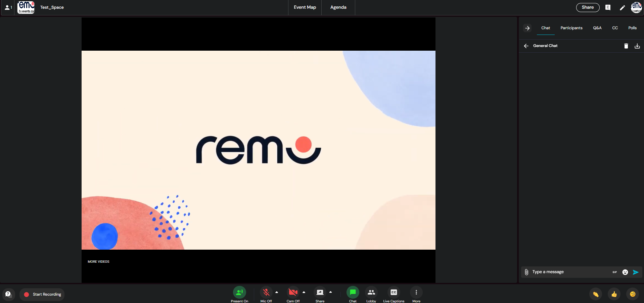
Task: Focus the Type a message field
Action: tap(571, 272)
